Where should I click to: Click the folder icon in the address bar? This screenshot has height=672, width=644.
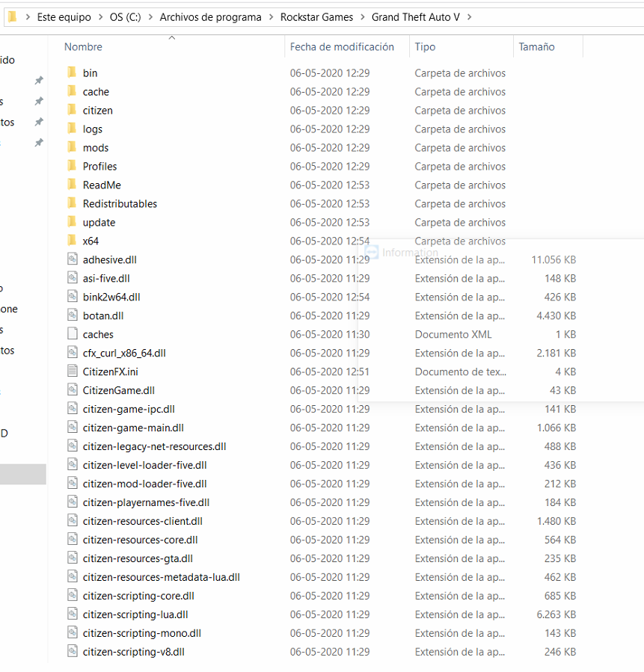(13, 17)
